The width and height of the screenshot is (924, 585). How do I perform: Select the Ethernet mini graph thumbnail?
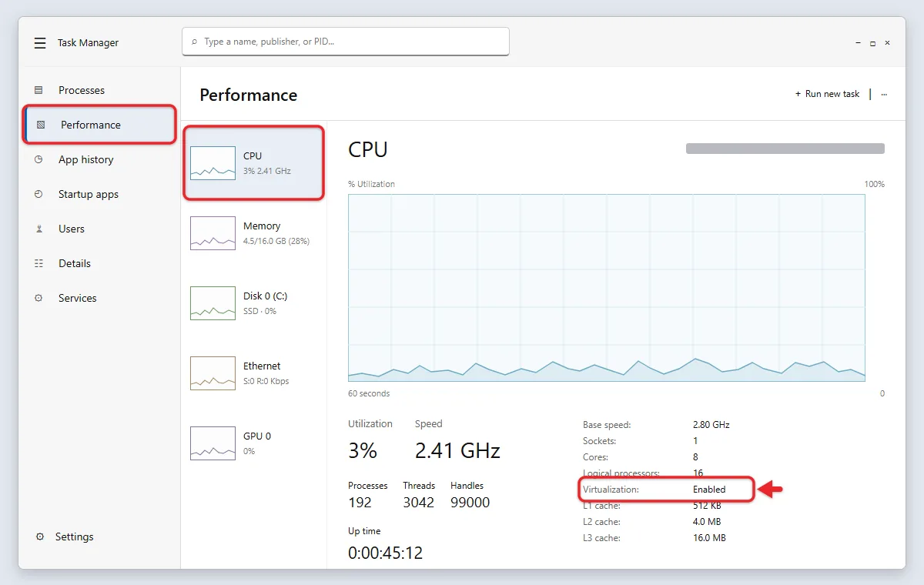point(213,373)
